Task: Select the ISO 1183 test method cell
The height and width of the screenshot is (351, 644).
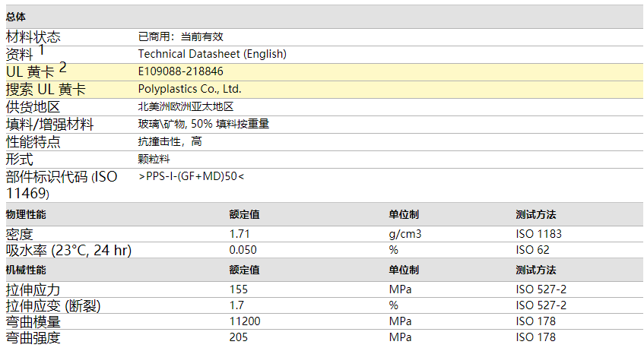Action: pyautogui.click(x=538, y=234)
